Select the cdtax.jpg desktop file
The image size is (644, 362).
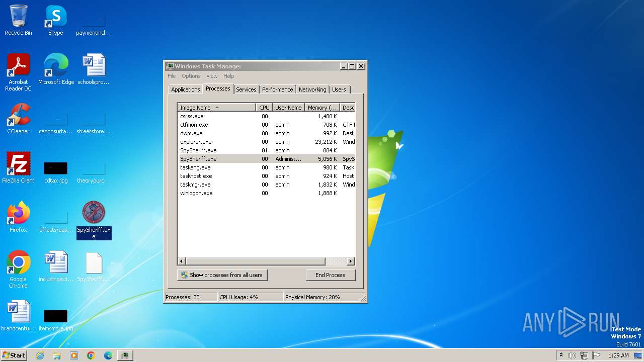pyautogui.click(x=56, y=171)
